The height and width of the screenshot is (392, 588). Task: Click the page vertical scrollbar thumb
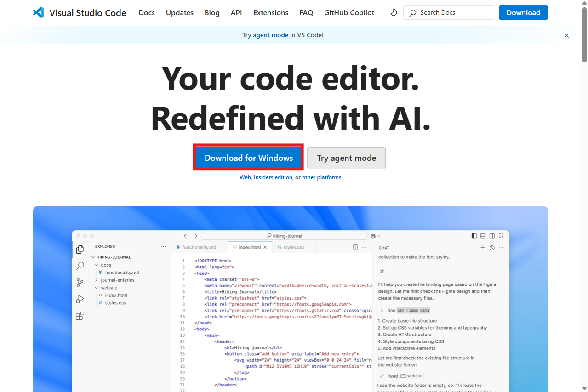click(x=584, y=34)
